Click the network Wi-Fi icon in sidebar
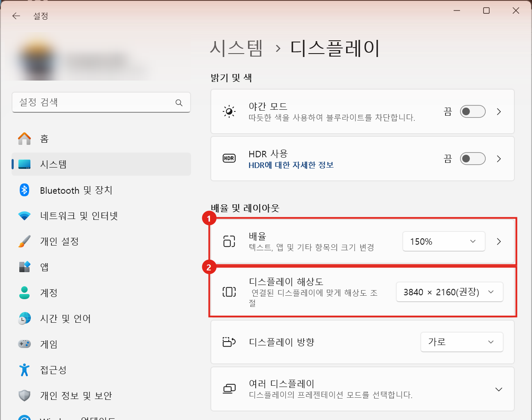 [24, 216]
